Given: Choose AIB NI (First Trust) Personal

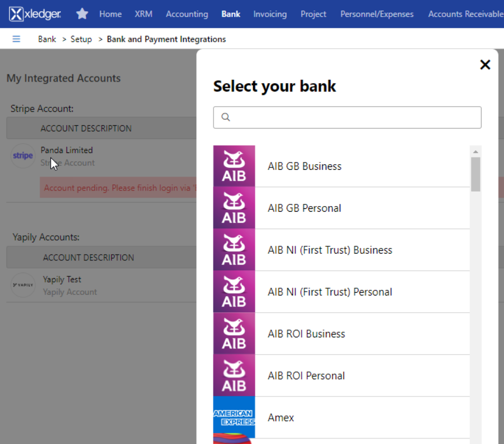Looking at the screenshot, I should pyautogui.click(x=341, y=292).
